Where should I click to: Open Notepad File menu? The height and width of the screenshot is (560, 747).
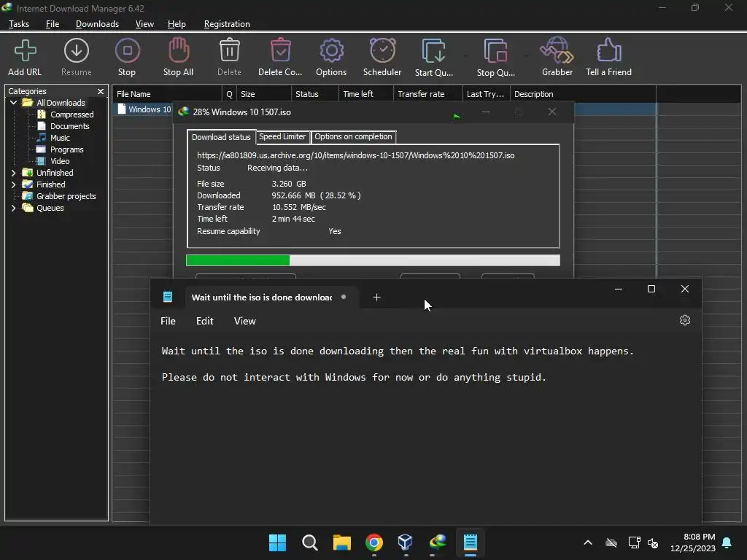(168, 321)
